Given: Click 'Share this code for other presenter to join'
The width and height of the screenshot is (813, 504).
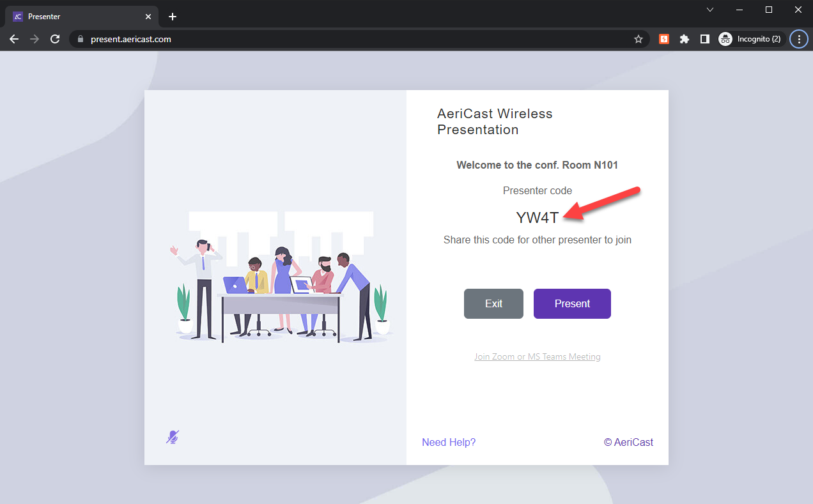Looking at the screenshot, I should (x=538, y=240).
